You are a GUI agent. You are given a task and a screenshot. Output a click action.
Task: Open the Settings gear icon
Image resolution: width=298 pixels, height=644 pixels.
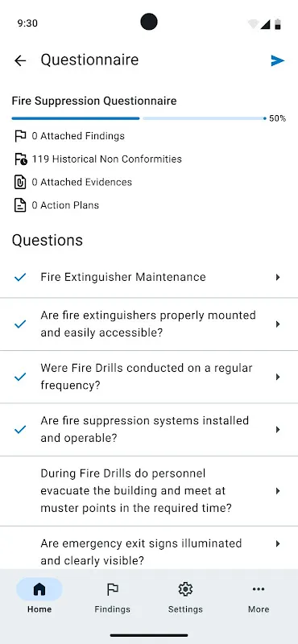pyautogui.click(x=185, y=589)
